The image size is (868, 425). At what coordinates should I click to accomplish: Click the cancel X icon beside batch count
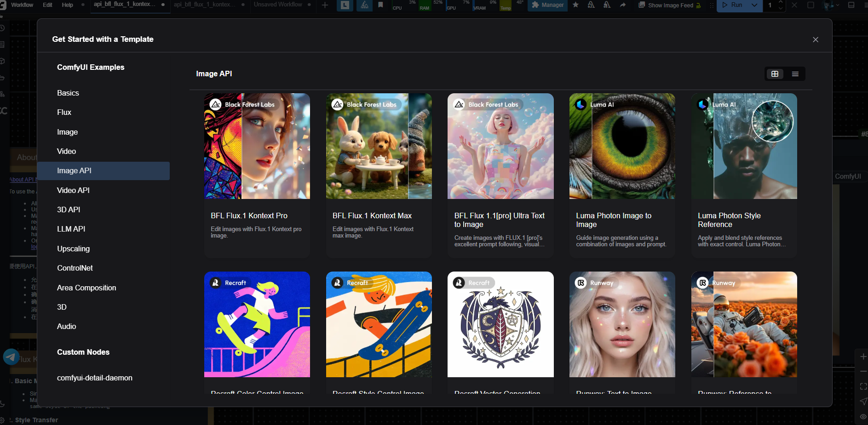pyautogui.click(x=794, y=5)
